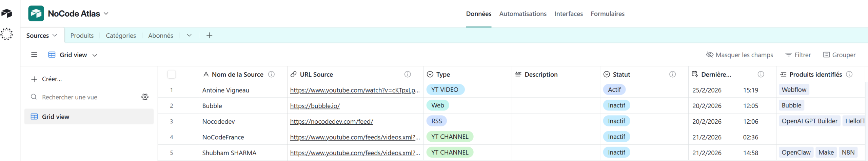Toggle the views sidebar hamburger icon

click(34, 55)
